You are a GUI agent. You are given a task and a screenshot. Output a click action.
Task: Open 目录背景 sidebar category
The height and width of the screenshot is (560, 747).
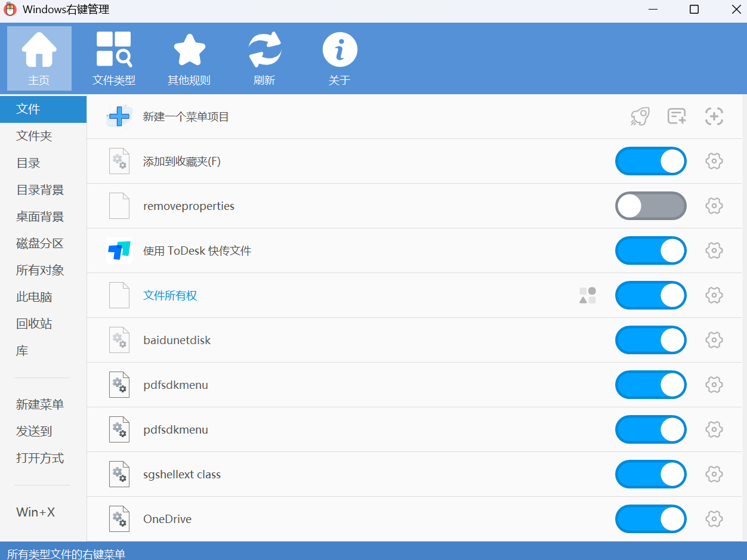[43, 190]
